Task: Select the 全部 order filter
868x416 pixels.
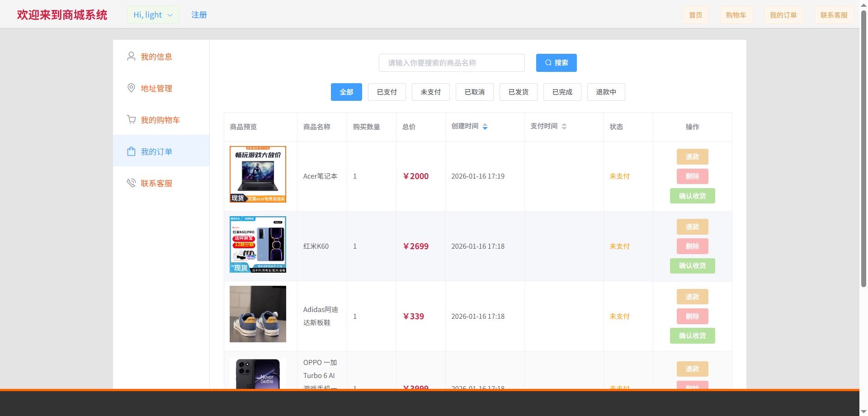Action: click(346, 92)
